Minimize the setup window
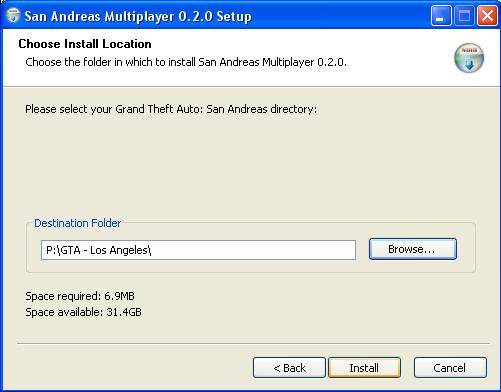 point(441,16)
